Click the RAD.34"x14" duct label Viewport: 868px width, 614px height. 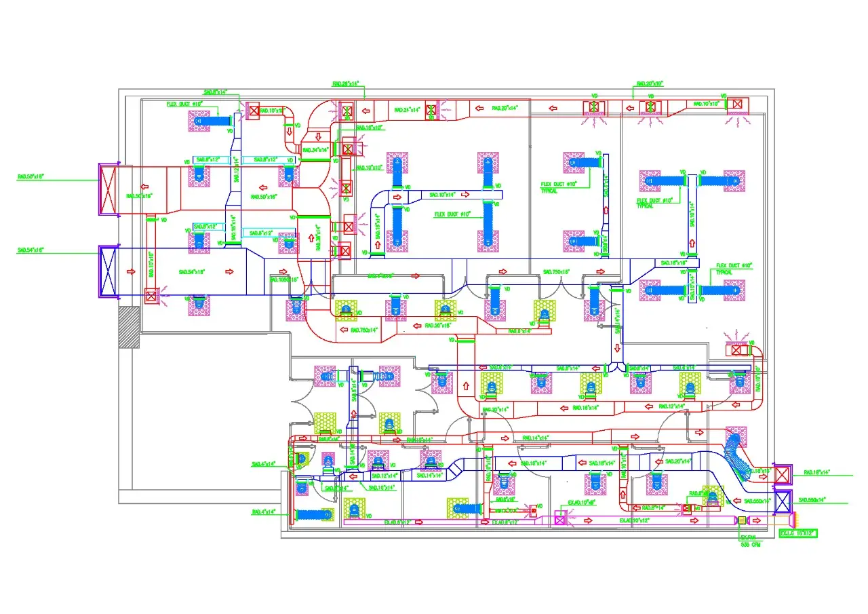[315, 150]
